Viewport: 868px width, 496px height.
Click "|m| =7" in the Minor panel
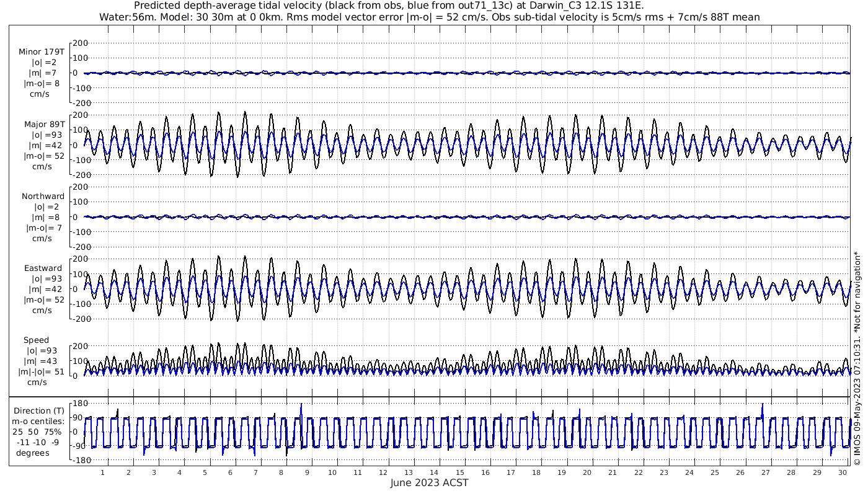[43, 73]
